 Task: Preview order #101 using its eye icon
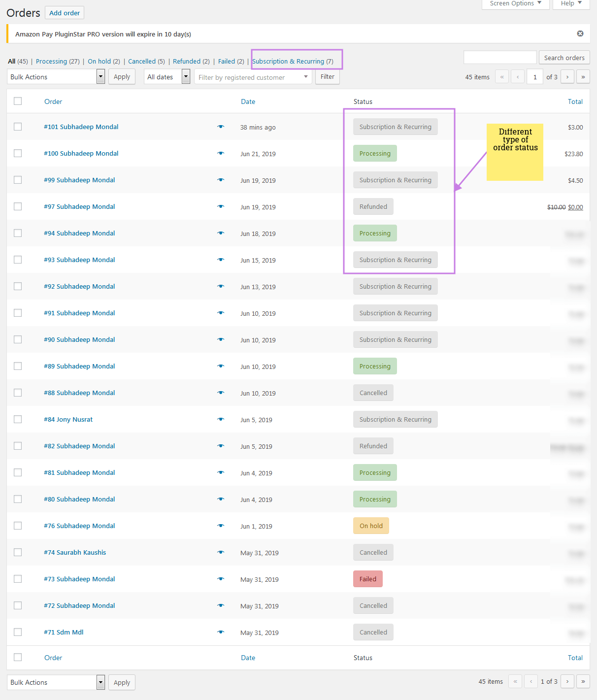[x=221, y=127]
